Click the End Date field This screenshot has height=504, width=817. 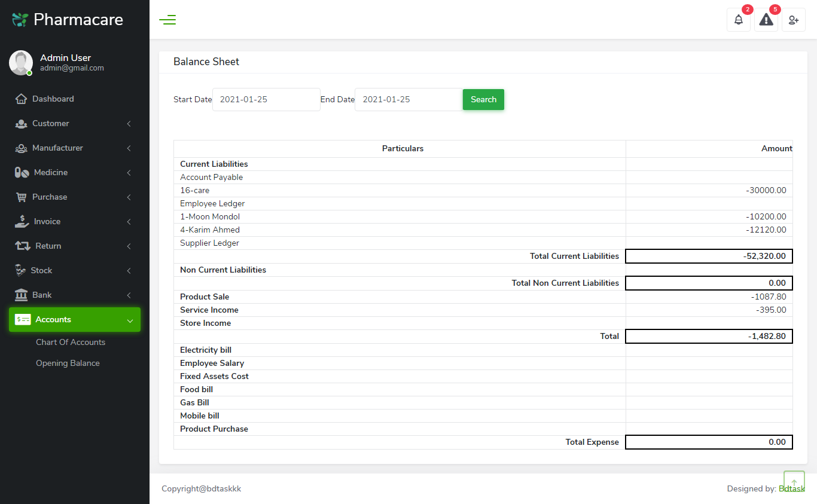(408, 99)
